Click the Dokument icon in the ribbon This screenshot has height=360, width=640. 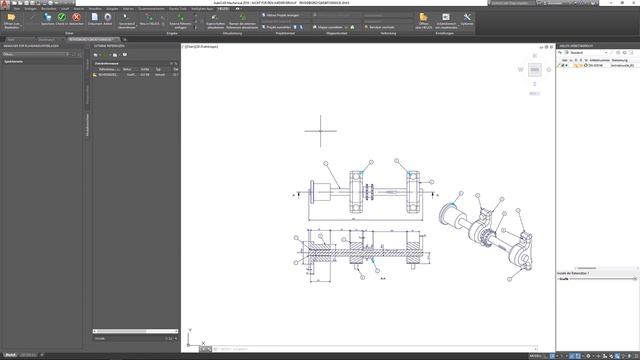pyautogui.click(x=95, y=17)
